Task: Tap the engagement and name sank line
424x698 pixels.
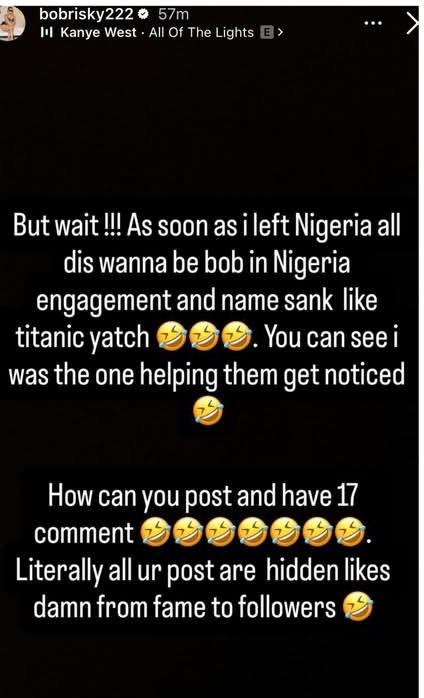Action: pyautogui.click(x=206, y=302)
